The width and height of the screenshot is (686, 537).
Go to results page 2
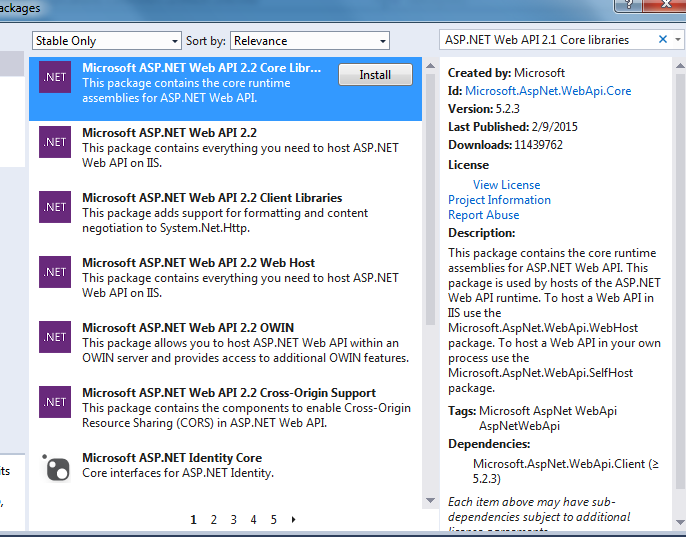tap(213, 520)
